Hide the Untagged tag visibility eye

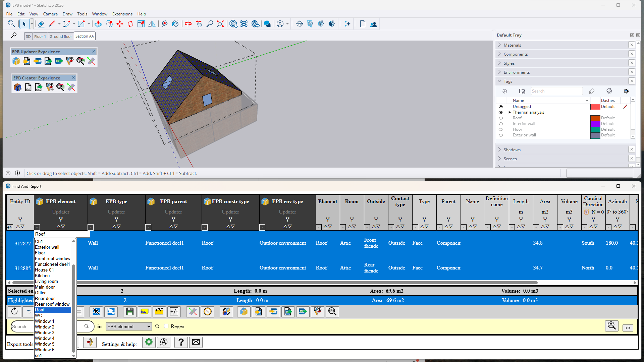click(x=501, y=107)
